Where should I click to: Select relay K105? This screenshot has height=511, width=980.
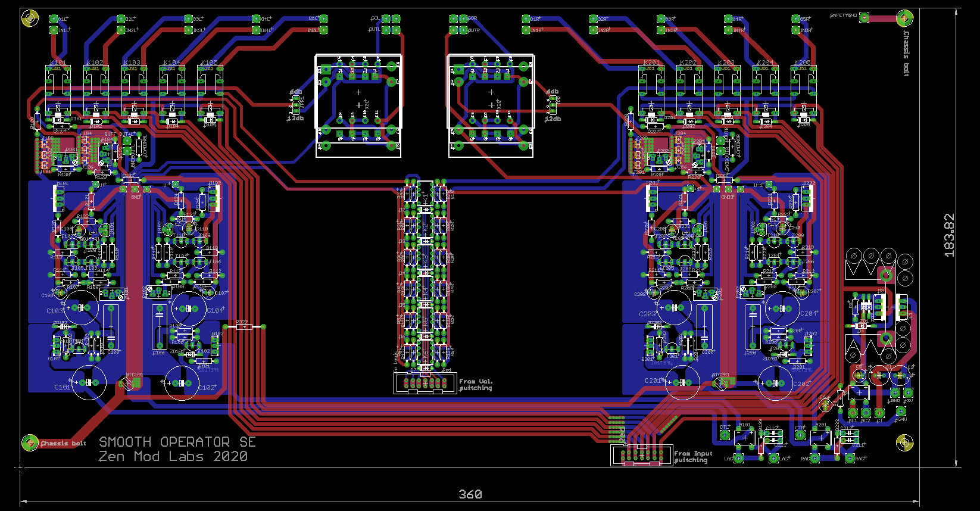pos(210,91)
